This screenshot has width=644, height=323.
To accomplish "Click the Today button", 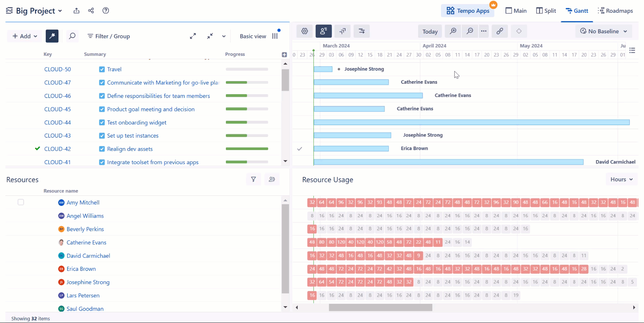I will 430,32.
